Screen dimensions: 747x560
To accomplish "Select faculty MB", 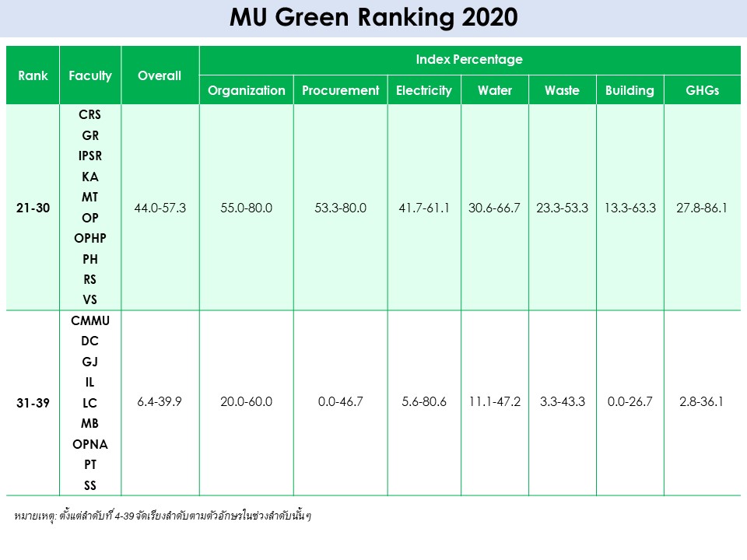I will tap(90, 423).
